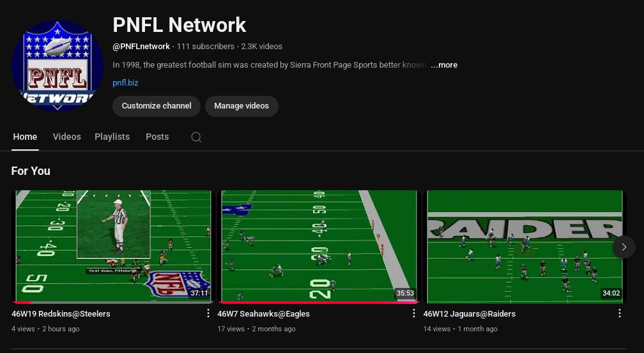
Task: Click the @PNFLnetwork handle text
Action: click(141, 47)
